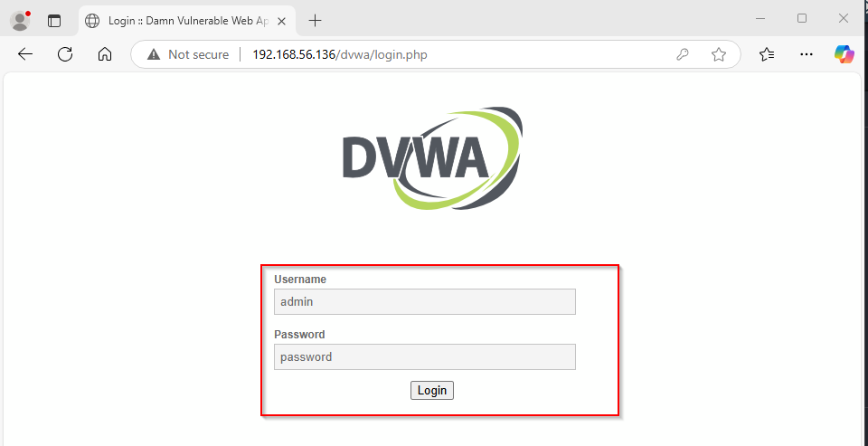Focus the Username input field
This screenshot has width=868, height=446.
(425, 301)
